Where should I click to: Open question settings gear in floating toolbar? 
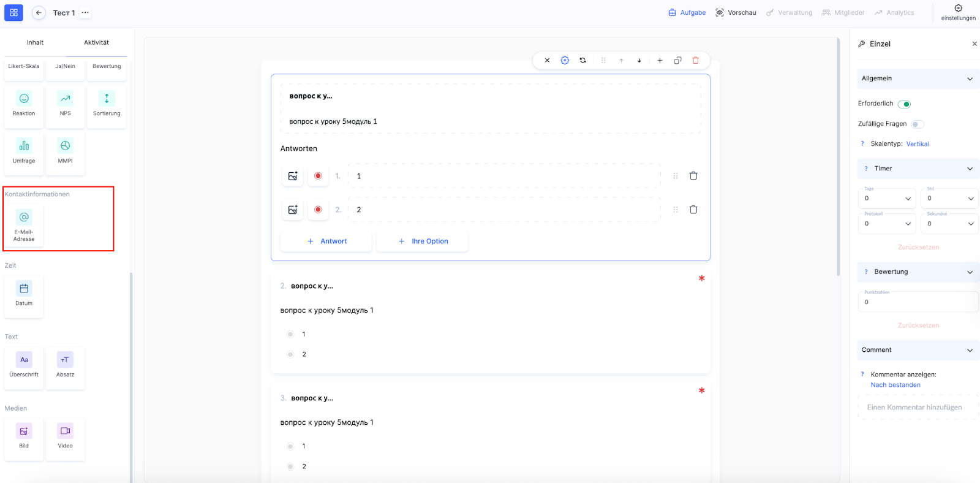[565, 60]
